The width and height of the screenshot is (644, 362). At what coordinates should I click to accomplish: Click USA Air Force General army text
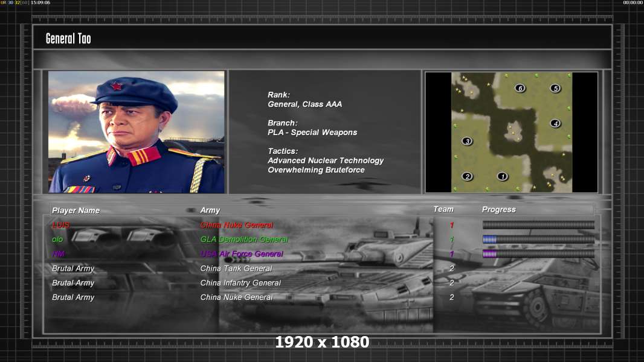pos(242,254)
